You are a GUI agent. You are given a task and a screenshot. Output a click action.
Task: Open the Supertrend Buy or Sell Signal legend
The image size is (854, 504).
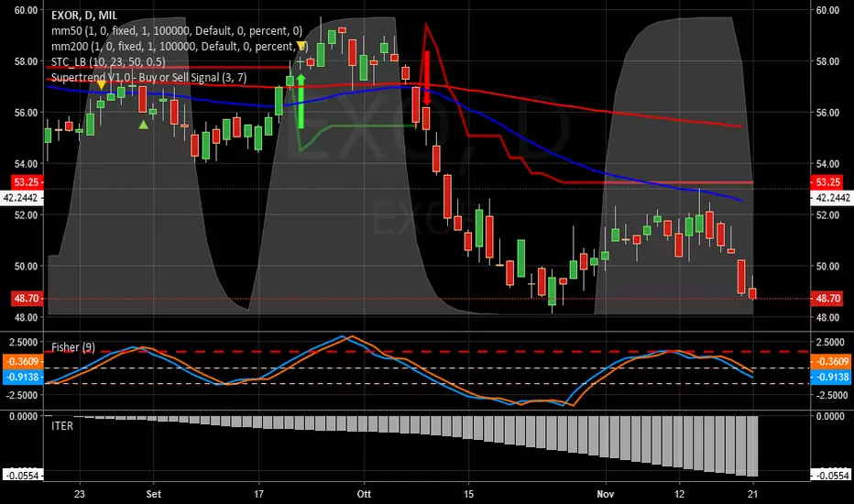pos(148,77)
